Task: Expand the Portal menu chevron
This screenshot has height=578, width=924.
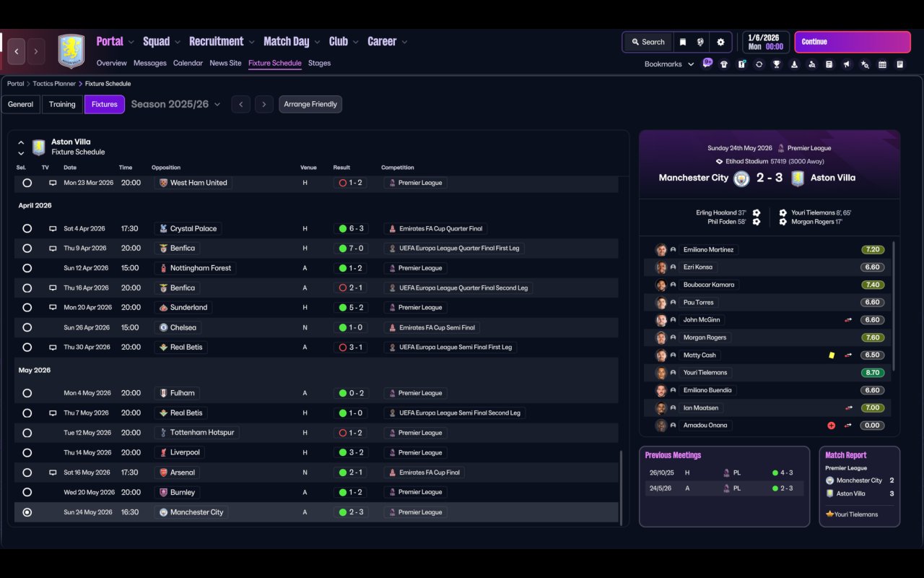Action: click(131, 42)
